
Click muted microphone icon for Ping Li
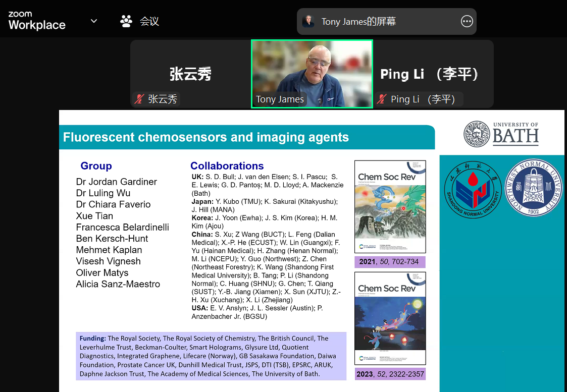pos(382,99)
